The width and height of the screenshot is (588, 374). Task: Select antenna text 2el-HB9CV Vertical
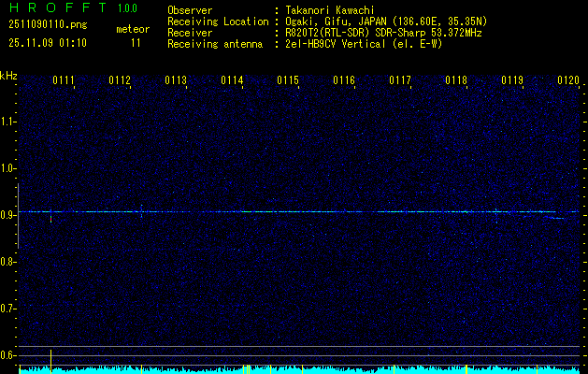click(x=336, y=44)
